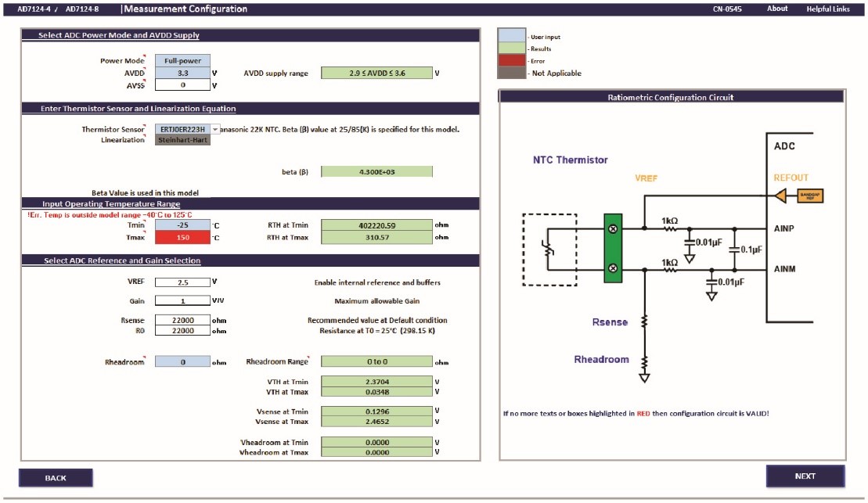The width and height of the screenshot is (868, 503).
Task: Click the AVDD input field showing 3.3
Action: tap(182, 73)
